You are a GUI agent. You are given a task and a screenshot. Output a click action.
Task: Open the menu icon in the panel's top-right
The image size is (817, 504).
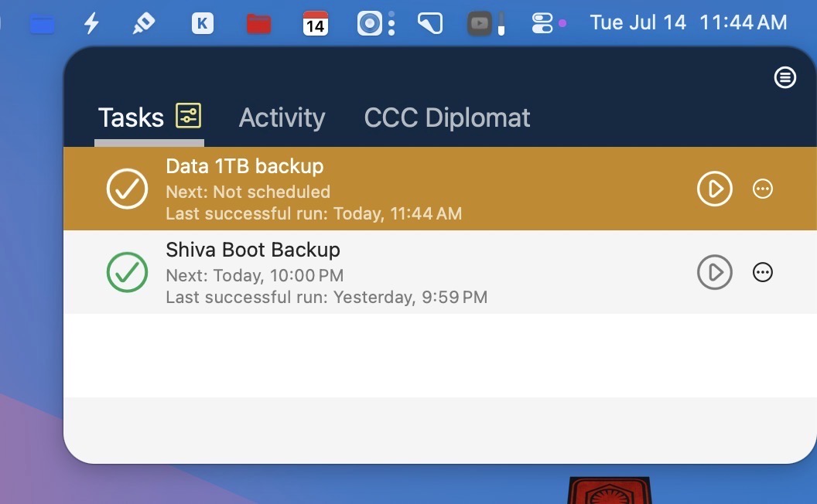pos(785,77)
